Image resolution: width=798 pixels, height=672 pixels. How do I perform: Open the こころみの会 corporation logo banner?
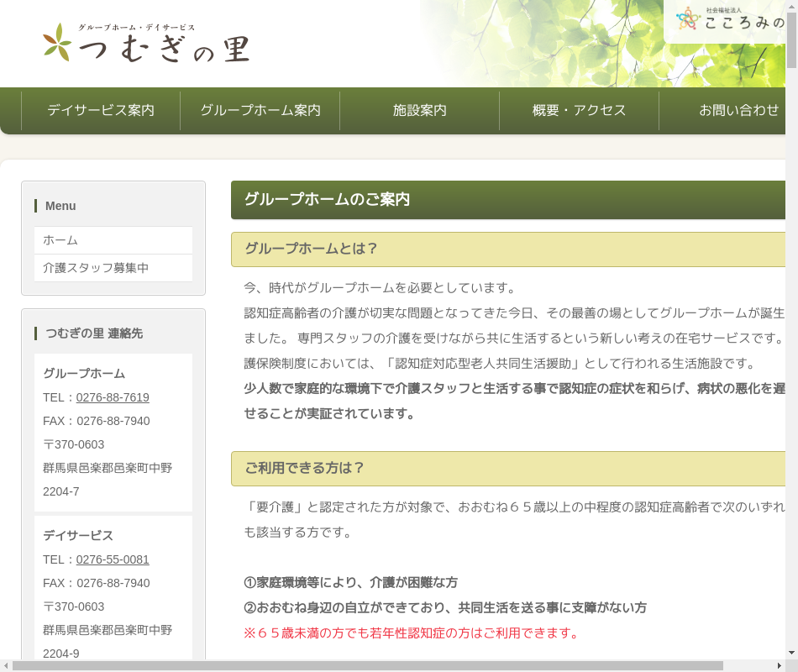point(729,20)
